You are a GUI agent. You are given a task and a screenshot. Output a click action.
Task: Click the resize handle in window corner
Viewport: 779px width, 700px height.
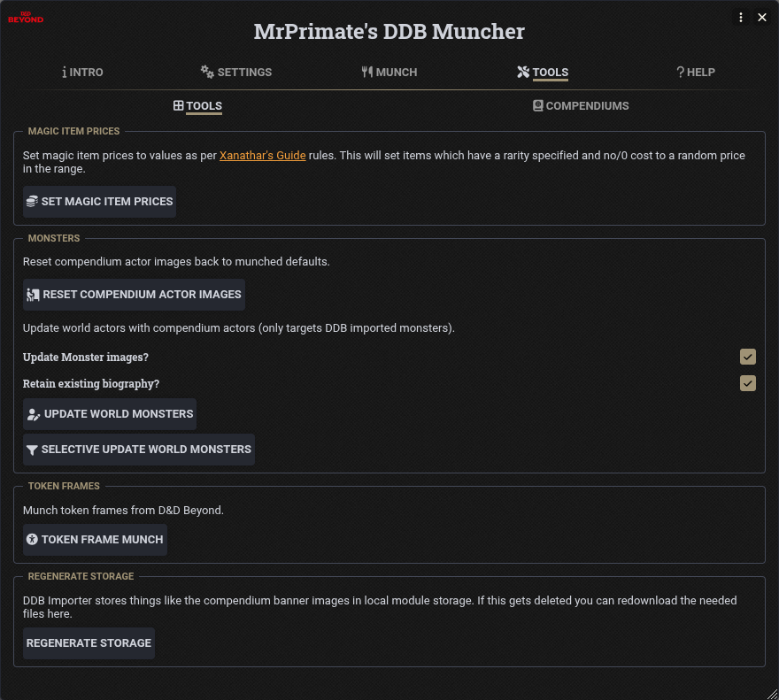[772, 694]
